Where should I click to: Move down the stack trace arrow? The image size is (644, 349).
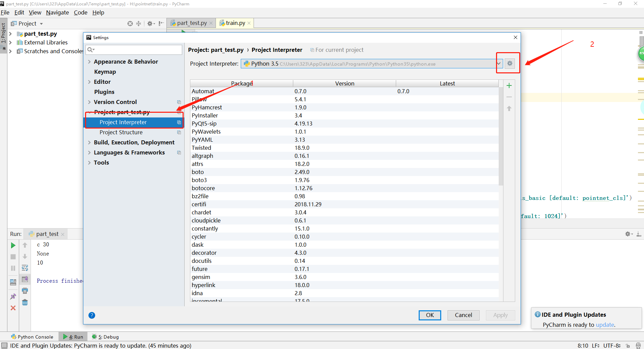pyautogui.click(x=25, y=256)
